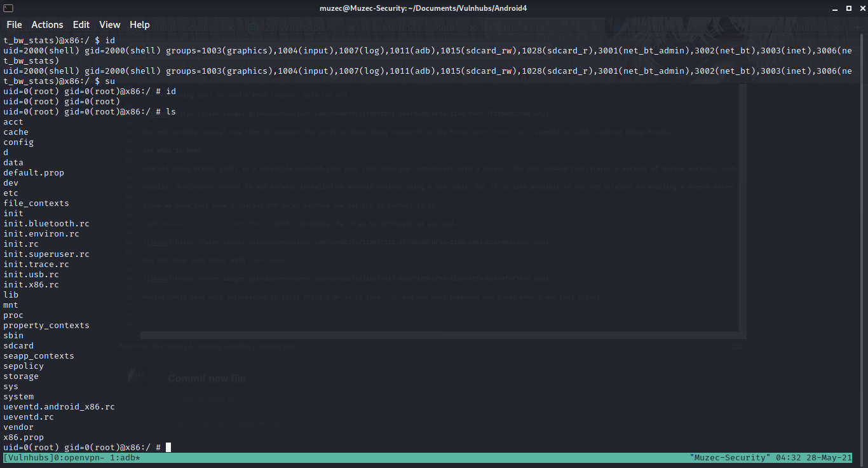The height and width of the screenshot is (468, 868).
Task: Click the "etc" directory entry
Action: coord(11,193)
